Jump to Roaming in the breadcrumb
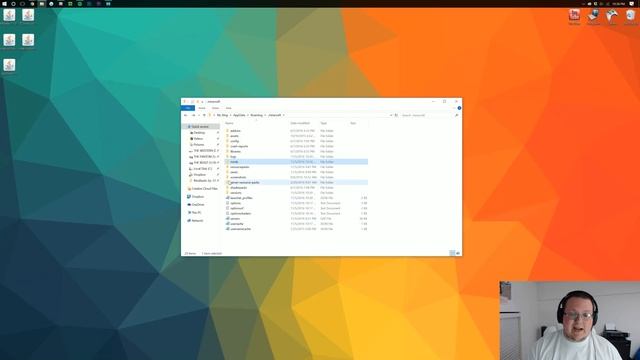Image resolution: width=640 pixels, height=360 pixels. 257,116
